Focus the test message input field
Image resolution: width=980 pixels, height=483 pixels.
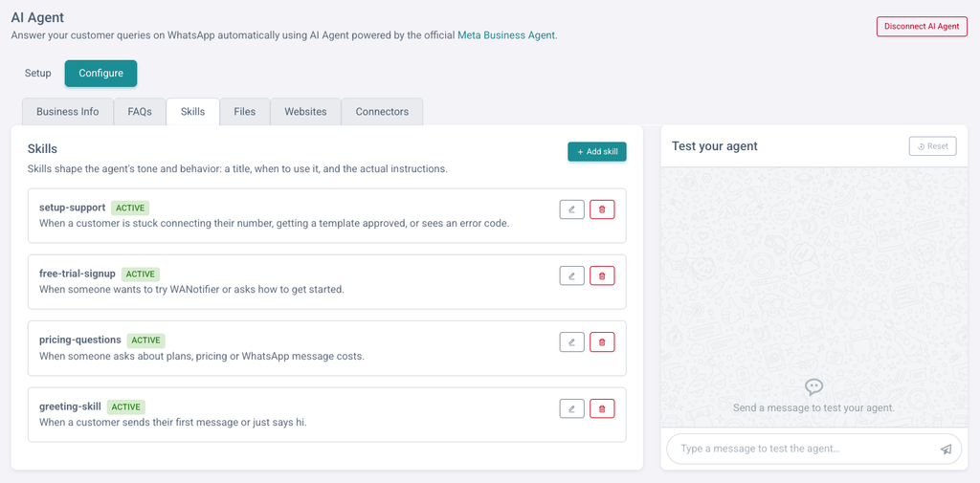(813, 449)
